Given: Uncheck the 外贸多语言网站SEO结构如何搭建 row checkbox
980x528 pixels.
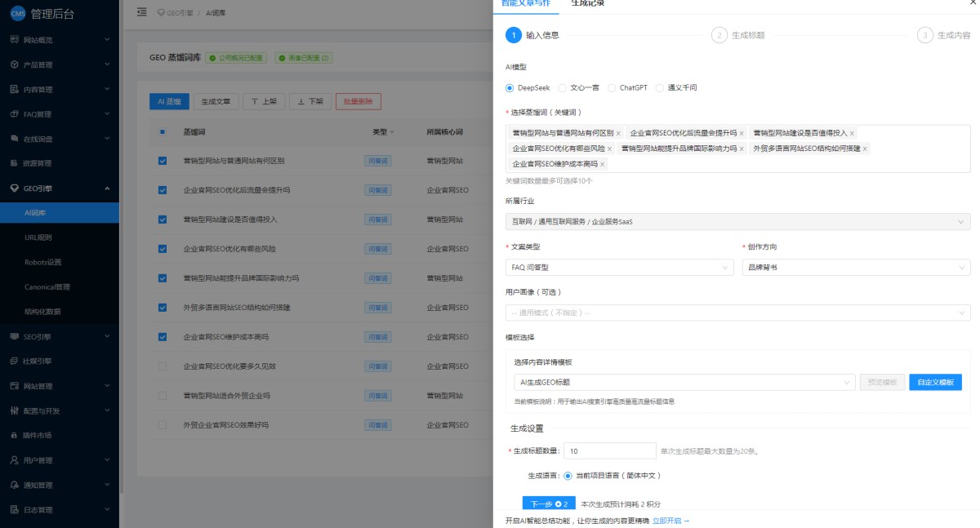Looking at the screenshot, I should click(163, 308).
